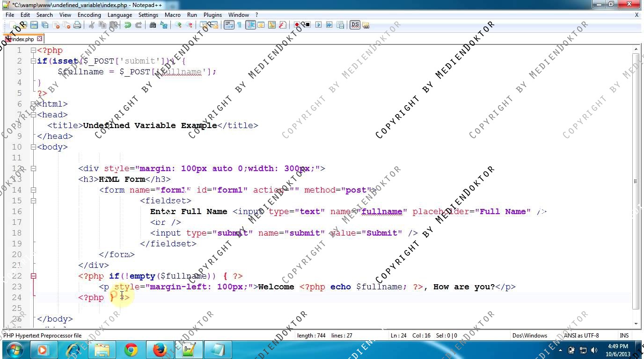Screen dimensions: 644x359
Task: Collapse the form block at line 14
Action: click(x=33, y=190)
